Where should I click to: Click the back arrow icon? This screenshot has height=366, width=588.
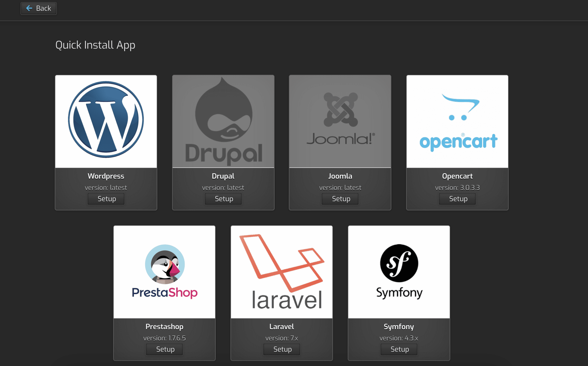point(29,8)
